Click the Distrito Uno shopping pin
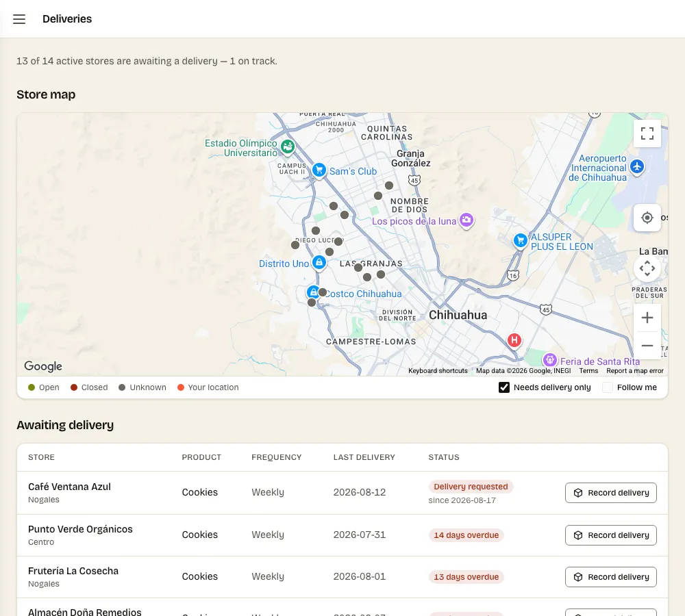The image size is (685, 616). coord(319,263)
